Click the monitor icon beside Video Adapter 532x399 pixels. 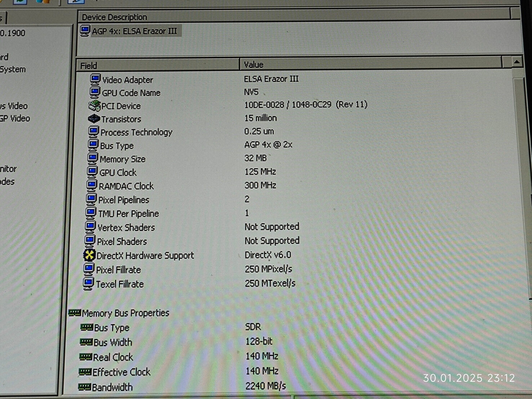click(x=95, y=79)
